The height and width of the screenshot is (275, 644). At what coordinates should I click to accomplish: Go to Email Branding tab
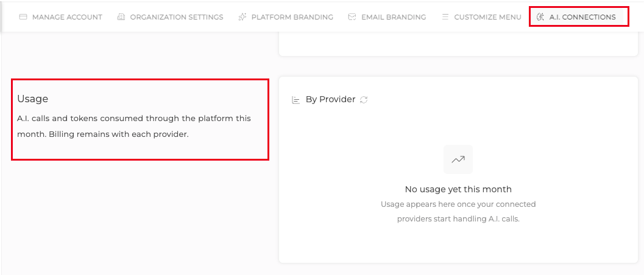point(387,17)
